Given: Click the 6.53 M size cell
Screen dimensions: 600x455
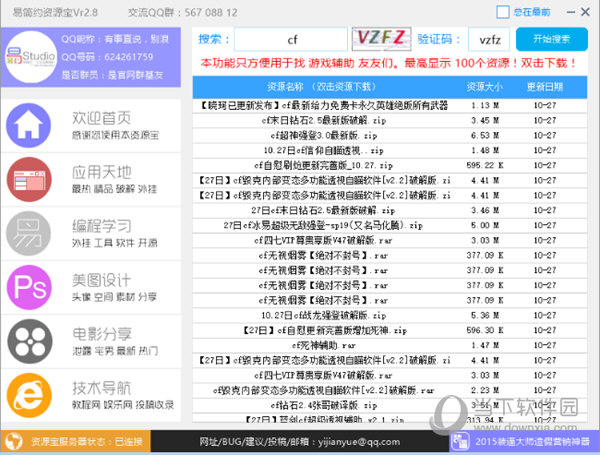Looking at the screenshot, I should pos(485,135).
